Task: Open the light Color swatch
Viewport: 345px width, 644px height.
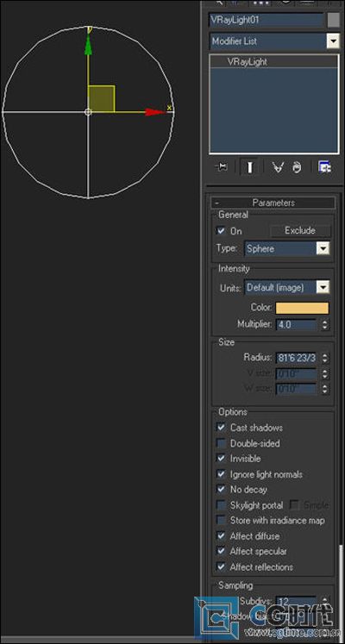Action: [x=302, y=308]
